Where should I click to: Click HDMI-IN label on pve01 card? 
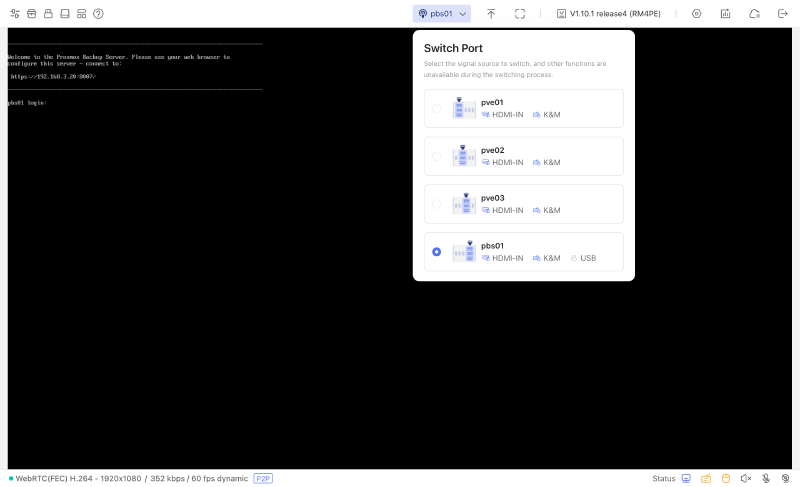(503, 115)
